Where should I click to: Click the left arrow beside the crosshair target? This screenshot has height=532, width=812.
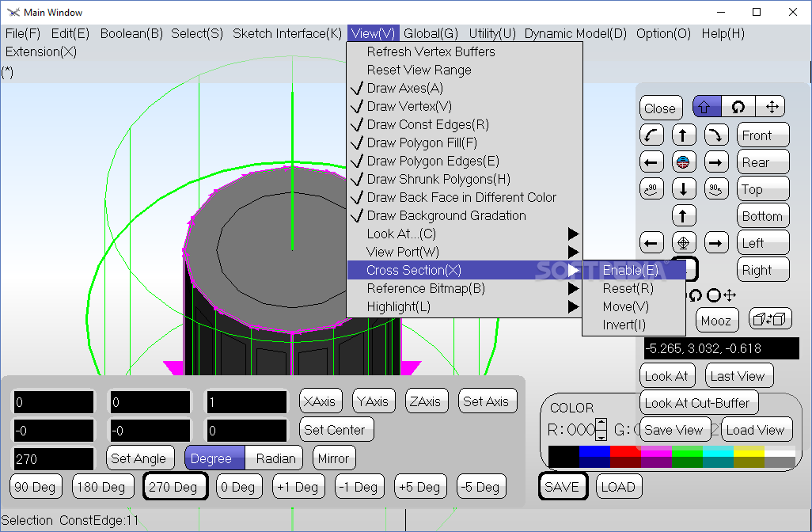pyautogui.click(x=651, y=242)
